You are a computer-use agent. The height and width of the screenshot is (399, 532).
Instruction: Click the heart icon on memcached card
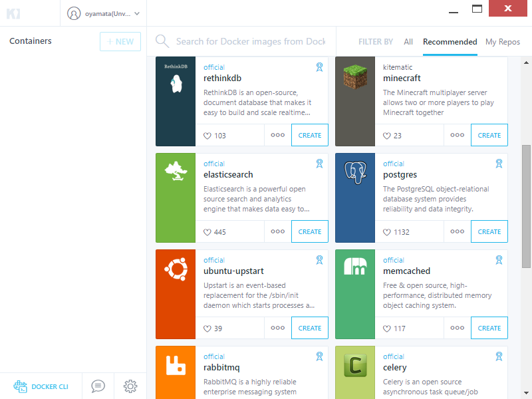click(387, 329)
